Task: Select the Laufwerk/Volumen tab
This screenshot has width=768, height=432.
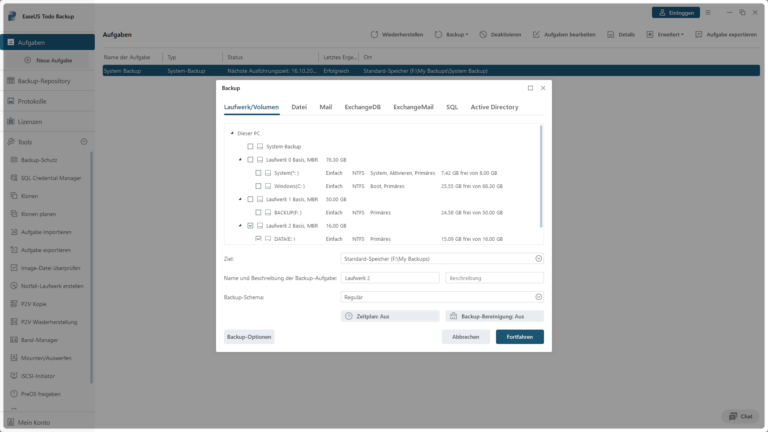Action: coord(251,107)
